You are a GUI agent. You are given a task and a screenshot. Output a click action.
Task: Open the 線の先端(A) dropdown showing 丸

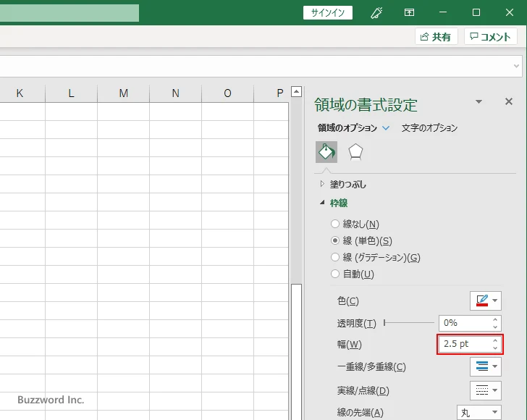479,412
